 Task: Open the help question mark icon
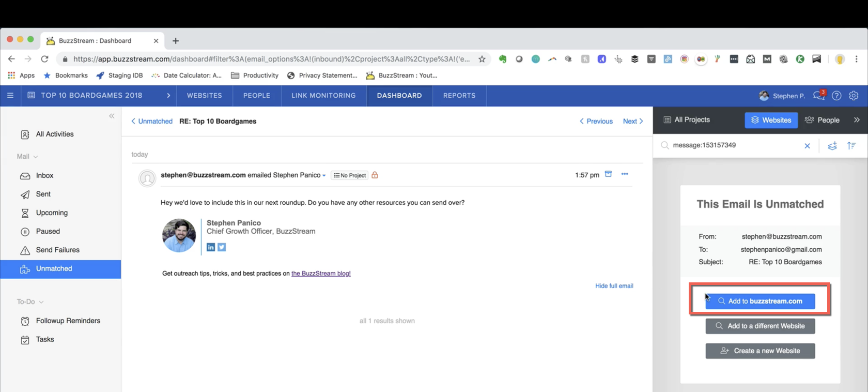click(836, 96)
